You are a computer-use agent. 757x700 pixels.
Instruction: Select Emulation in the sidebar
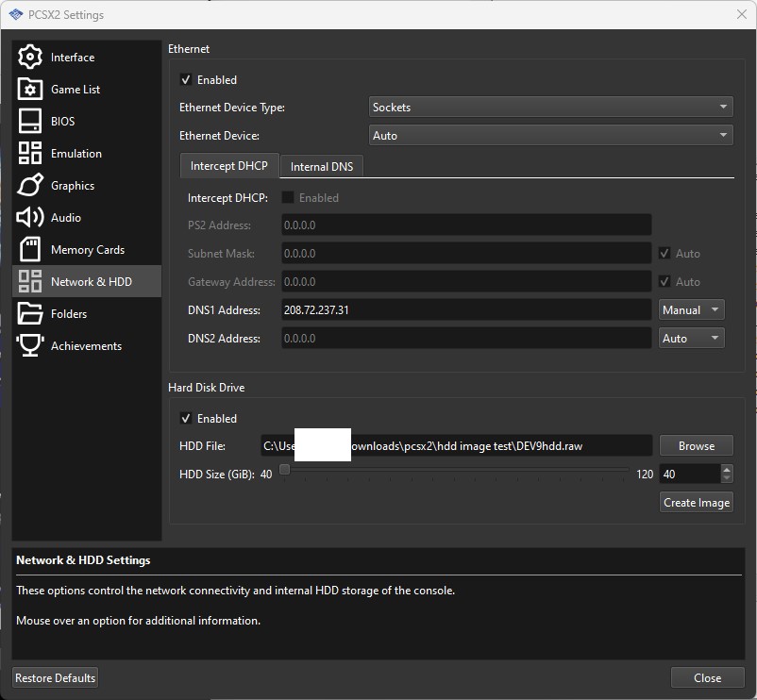pyautogui.click(x=76, y=154)
